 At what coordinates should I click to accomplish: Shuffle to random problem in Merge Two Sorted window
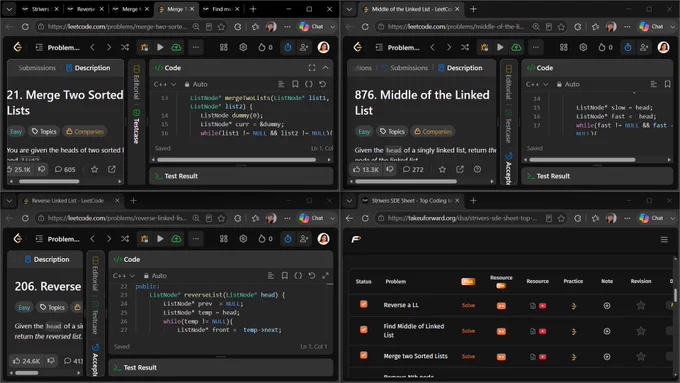[125, 47]
